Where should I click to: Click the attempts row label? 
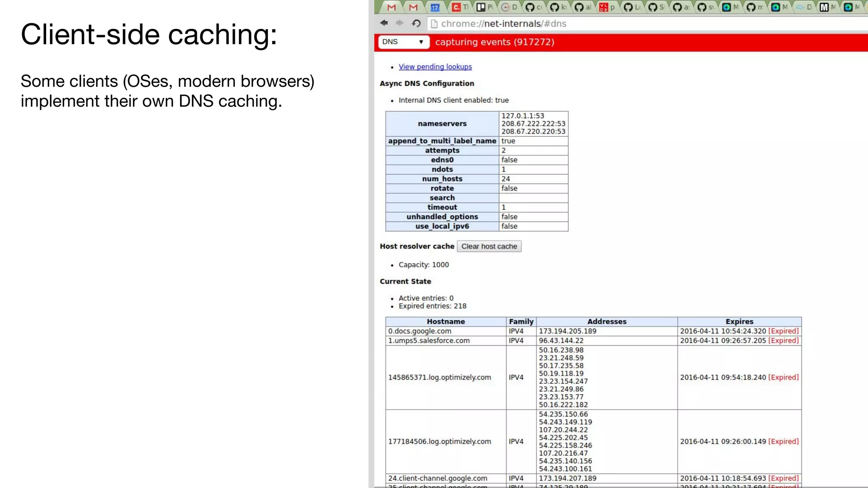click(442, 150)
